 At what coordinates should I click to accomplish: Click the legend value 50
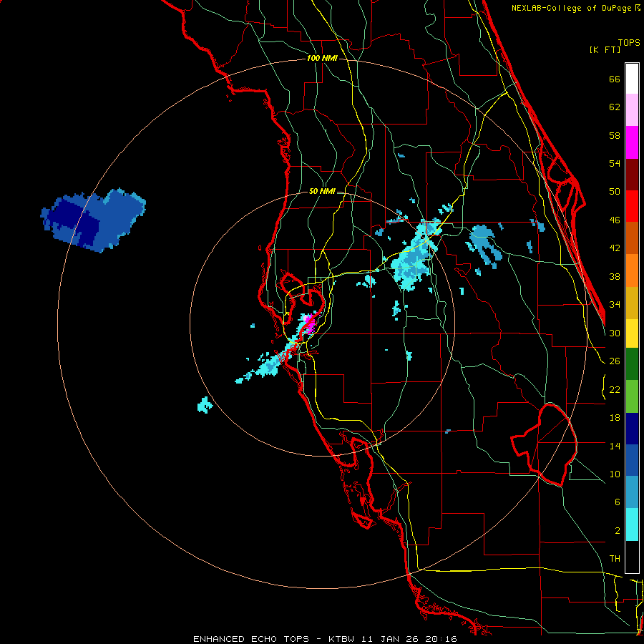pyautogui.click(x=615, y=192)
